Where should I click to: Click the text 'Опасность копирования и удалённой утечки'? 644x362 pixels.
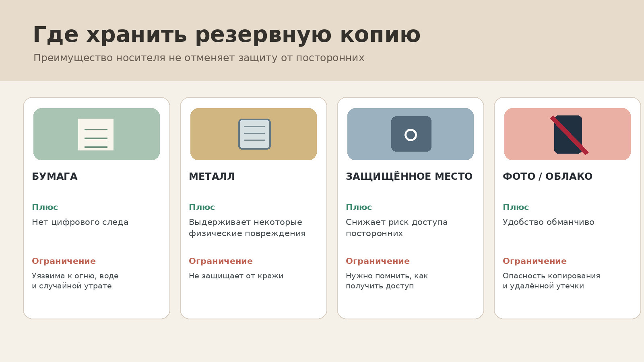pyautogui.click(x=551, y=281)
